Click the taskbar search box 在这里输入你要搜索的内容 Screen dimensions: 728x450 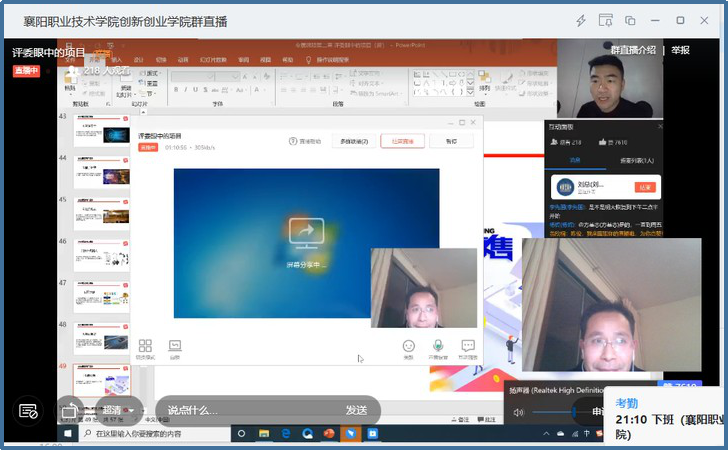[155, 433]
